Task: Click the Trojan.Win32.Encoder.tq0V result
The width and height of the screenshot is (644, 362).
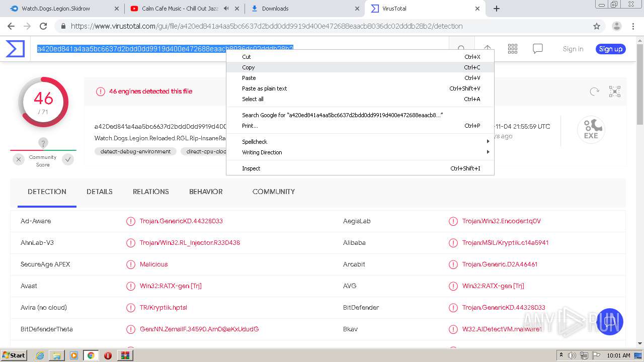Action: tap(502, 221)
